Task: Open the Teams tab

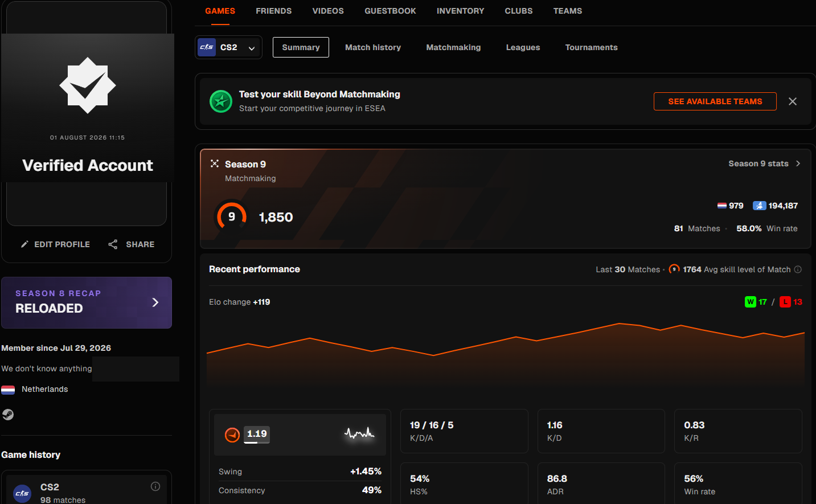Action: (568, 11)
